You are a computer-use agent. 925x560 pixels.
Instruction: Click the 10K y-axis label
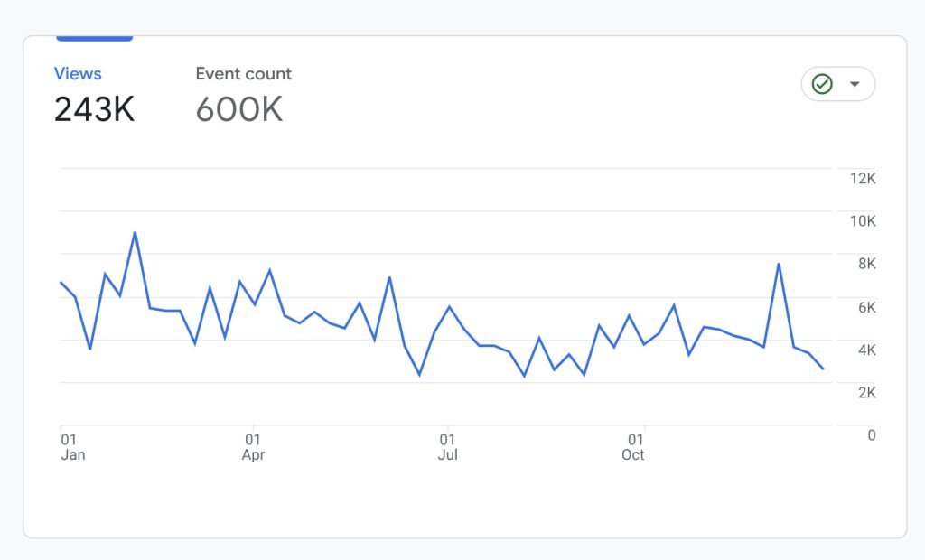click(x=864, y=221)
